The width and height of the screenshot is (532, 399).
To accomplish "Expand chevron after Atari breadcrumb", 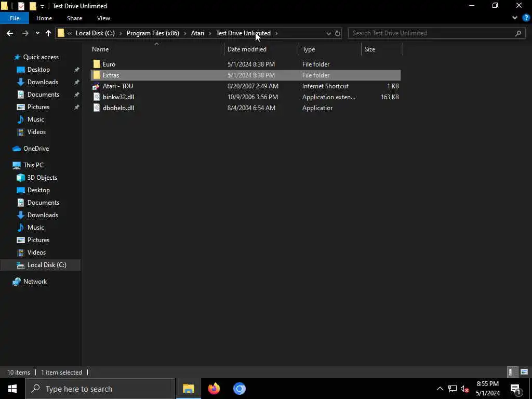I will 210,33.
